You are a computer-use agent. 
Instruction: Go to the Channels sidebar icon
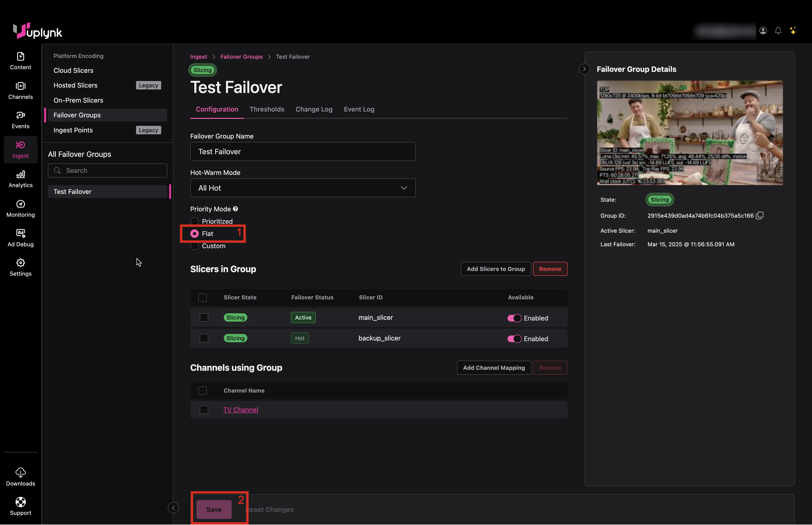point(20,90)
